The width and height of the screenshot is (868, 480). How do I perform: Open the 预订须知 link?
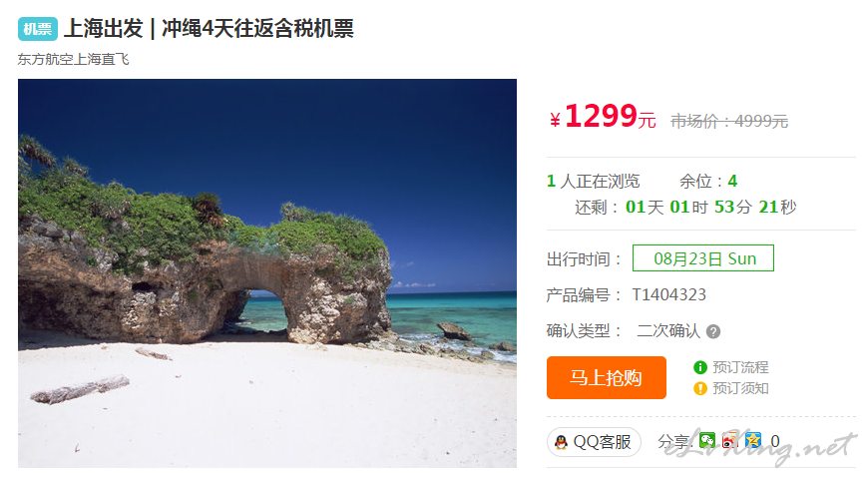click(x=740, y=388)
